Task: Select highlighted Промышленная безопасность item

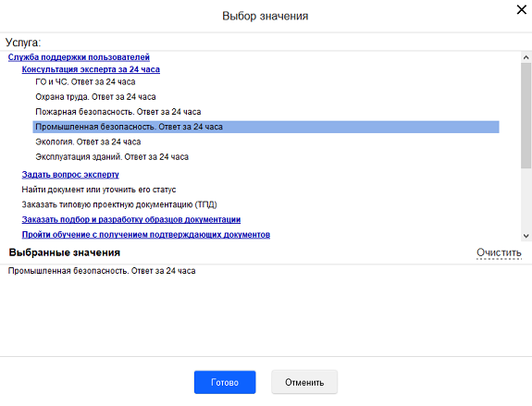Action: (266, 127)
